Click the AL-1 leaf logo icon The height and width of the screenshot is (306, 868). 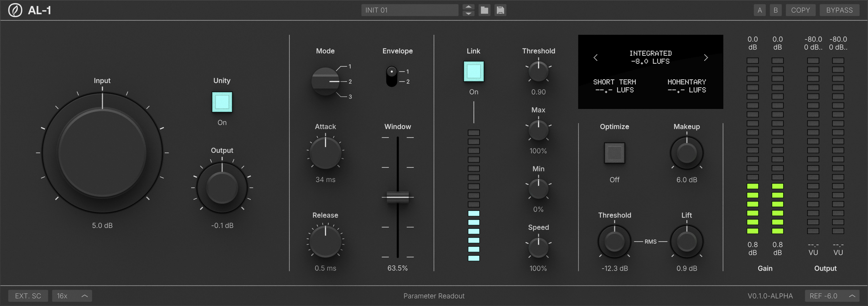[15, 10]
